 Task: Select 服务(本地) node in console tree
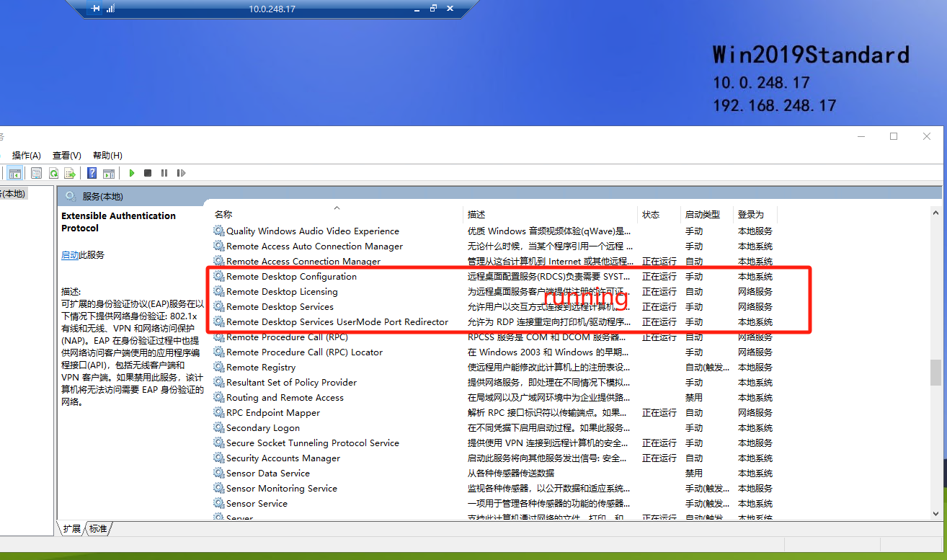pos(12,194)
